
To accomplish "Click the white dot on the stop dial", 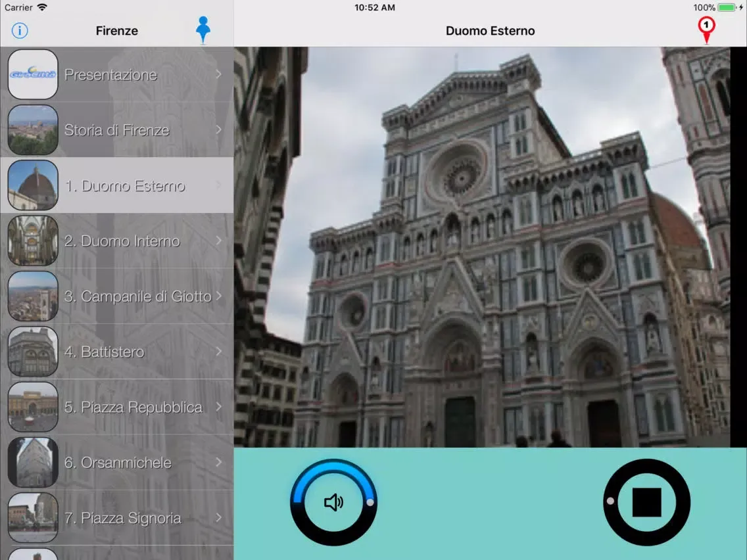I will [610, 501].
